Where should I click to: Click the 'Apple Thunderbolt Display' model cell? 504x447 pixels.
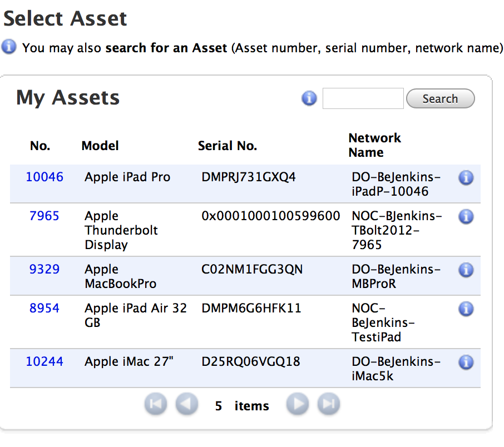pyautogui.click(x=121, y=230)
